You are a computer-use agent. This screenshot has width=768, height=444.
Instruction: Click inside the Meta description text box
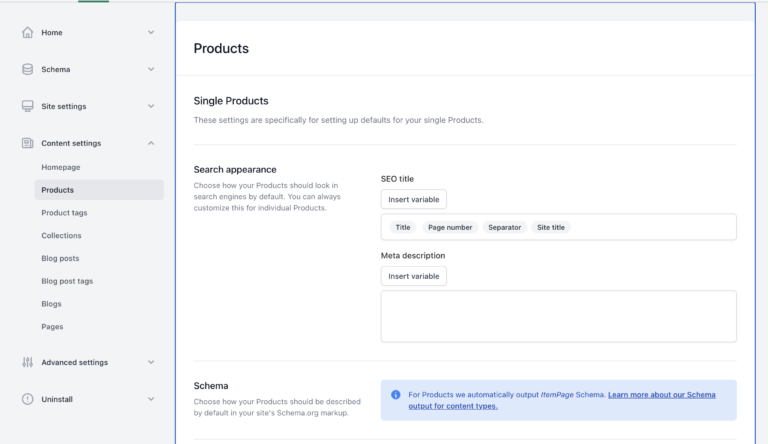coord(558,316)
